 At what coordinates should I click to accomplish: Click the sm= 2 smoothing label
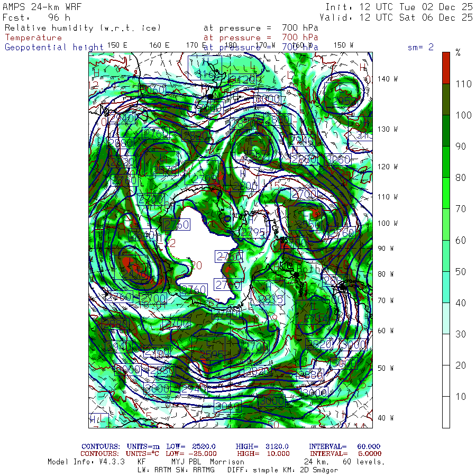[420, 47]
